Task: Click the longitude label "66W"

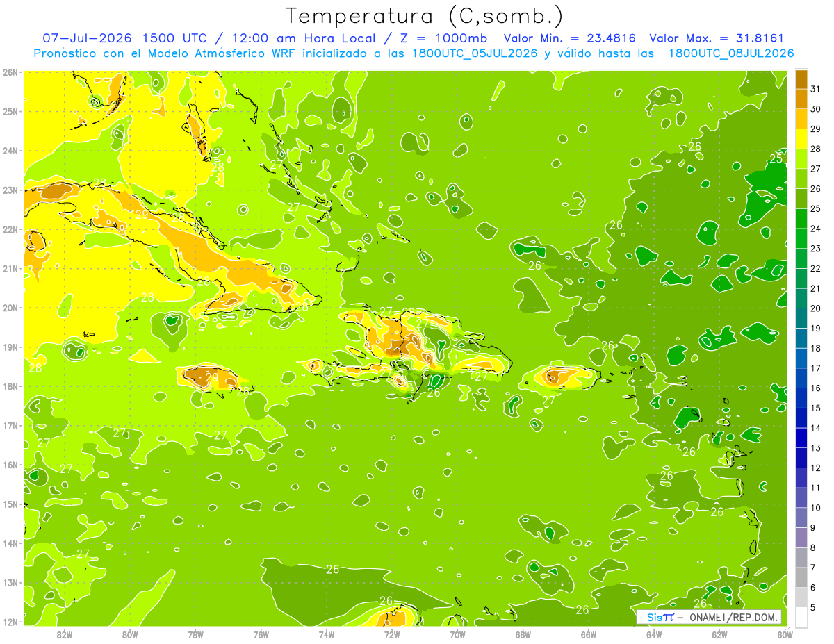Action: (x=589, y=634)
